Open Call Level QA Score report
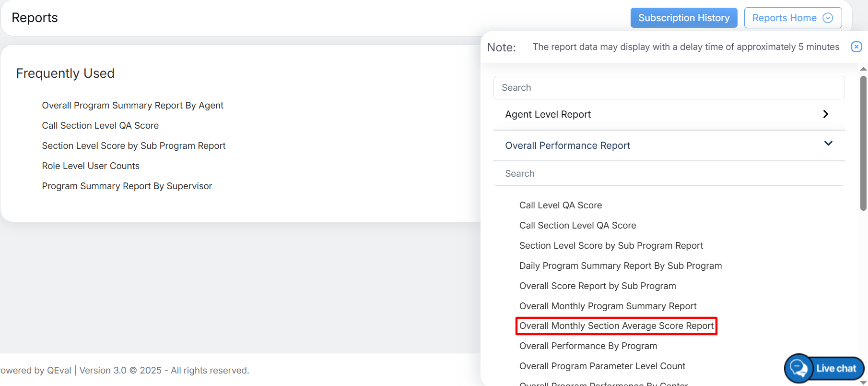 pyautogui.click(x=560, y=205)
